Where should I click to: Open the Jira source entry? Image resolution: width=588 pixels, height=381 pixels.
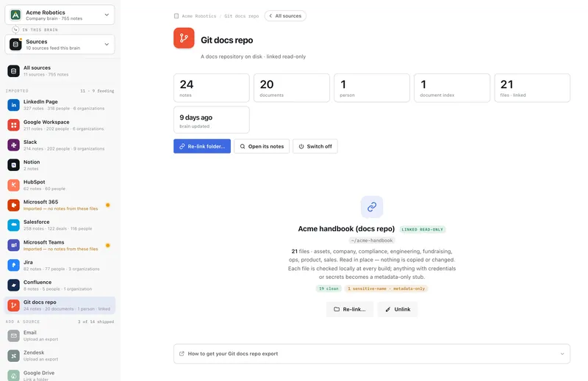pyautogui.click(x=60, y=265)
